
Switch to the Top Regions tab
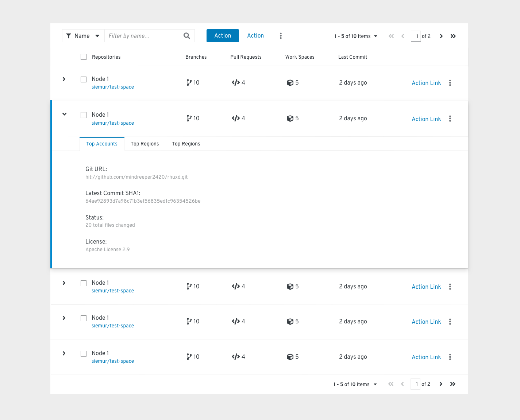pyautogui.click(x=145, y=144)
